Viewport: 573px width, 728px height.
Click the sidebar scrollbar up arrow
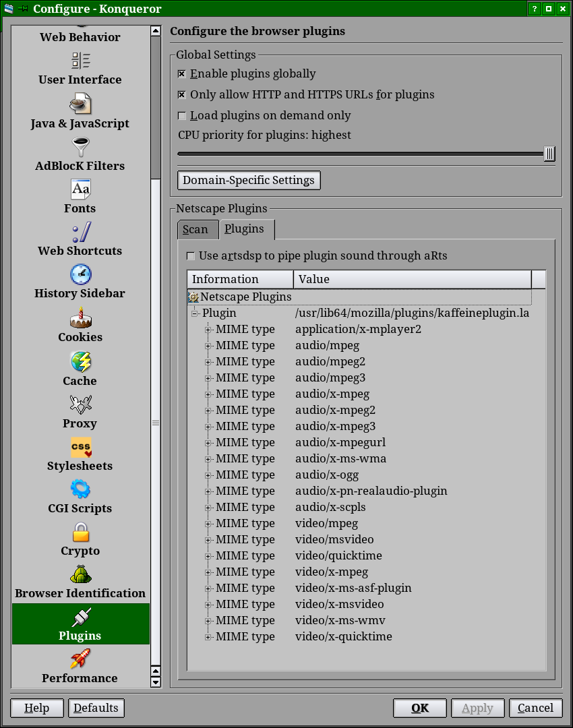pos(156,31)
